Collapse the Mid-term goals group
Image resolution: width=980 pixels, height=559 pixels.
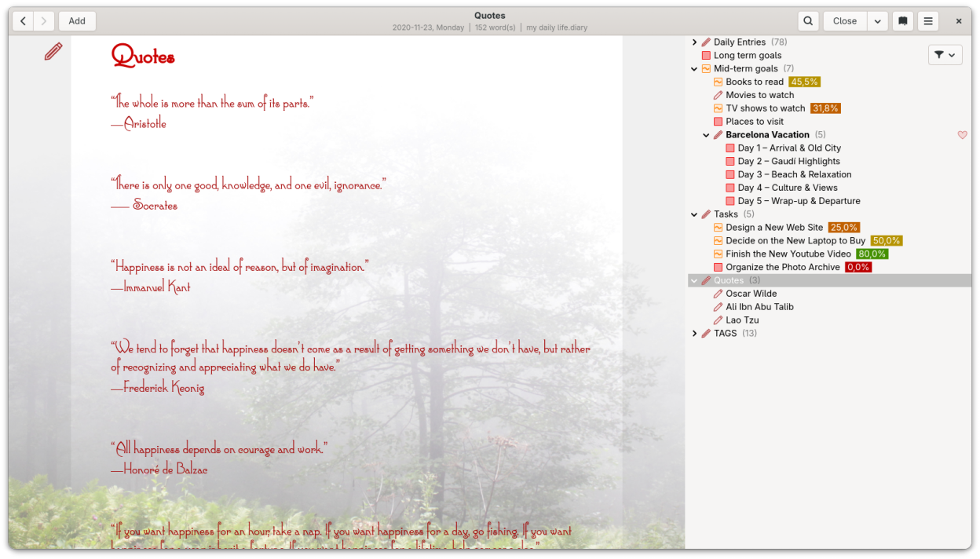point(694,69)
